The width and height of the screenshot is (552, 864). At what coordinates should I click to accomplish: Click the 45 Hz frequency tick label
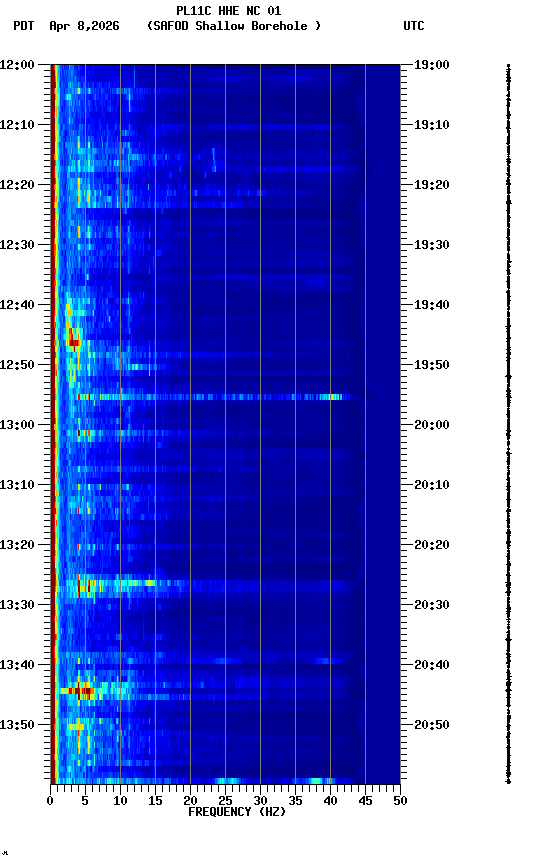(x=365, y=802)
